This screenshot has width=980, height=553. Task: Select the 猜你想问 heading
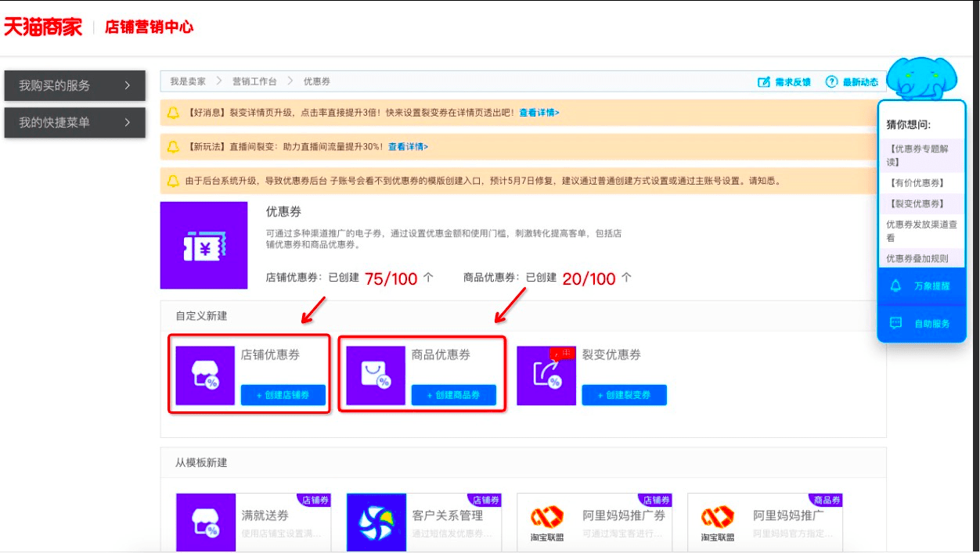pos(908,124)
